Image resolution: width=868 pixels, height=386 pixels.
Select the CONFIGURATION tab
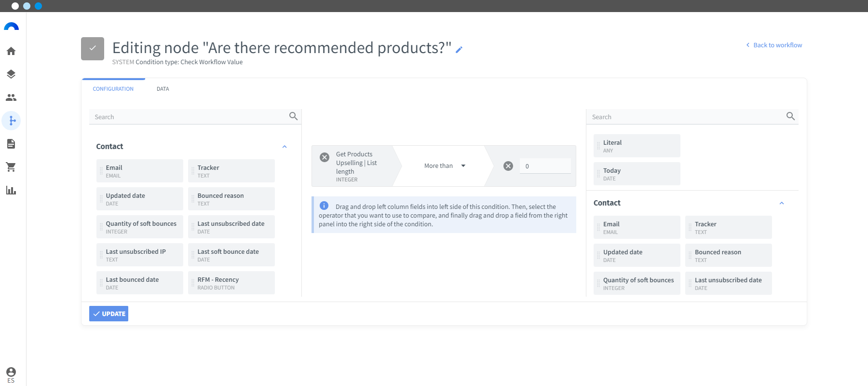113,89
